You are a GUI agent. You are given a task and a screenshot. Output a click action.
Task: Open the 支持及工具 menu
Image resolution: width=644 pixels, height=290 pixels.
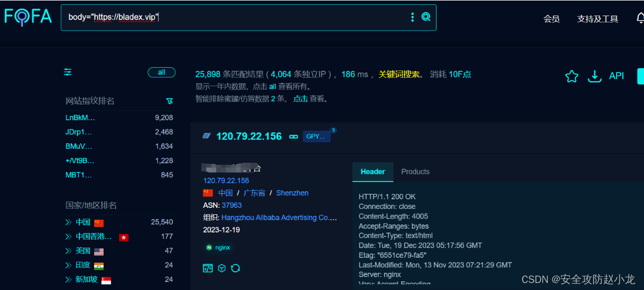[597, 19]
